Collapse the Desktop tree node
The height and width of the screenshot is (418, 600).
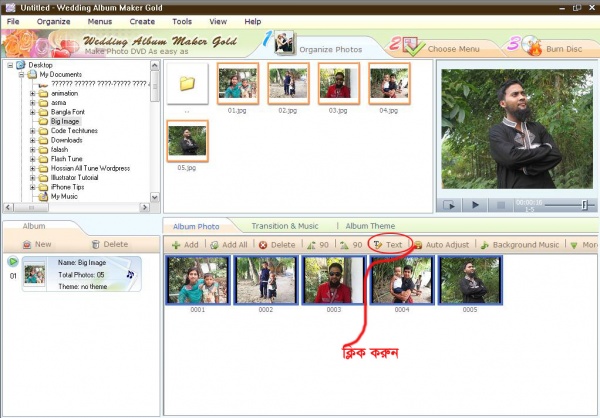click(x=10, y=65)
